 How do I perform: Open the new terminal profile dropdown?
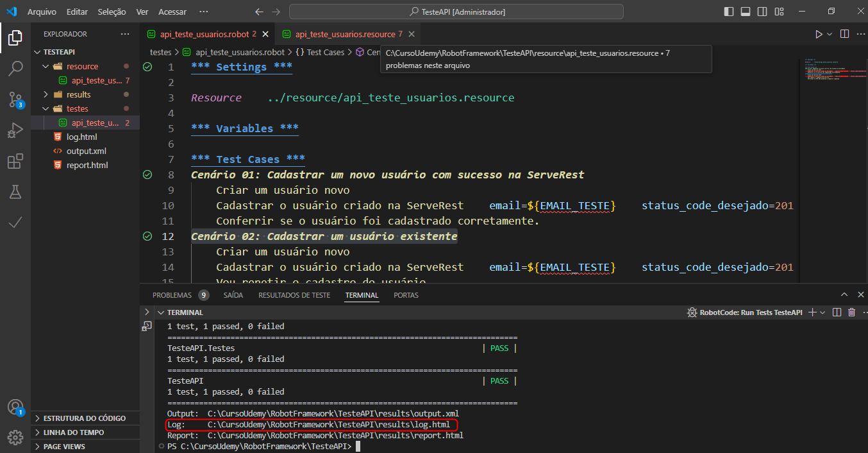(x=823, y=312)
